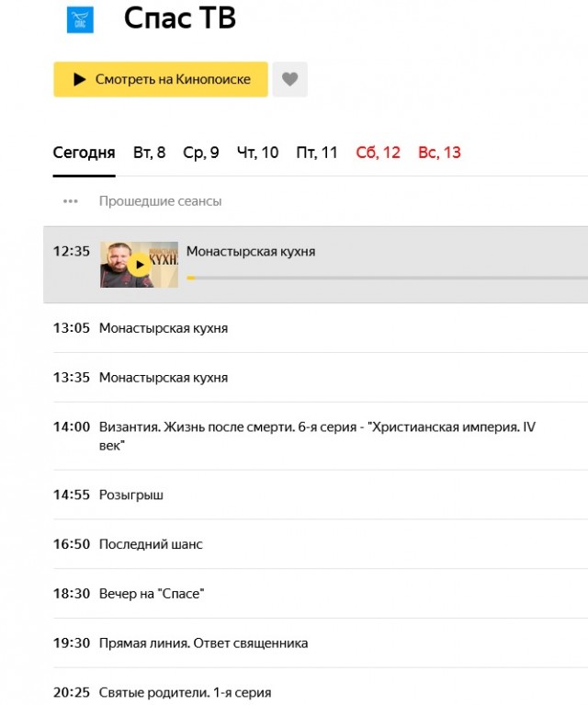Click the 19:30 time label
The height and width of the screenshot is (705, 588).
click(x=72, y=642)
